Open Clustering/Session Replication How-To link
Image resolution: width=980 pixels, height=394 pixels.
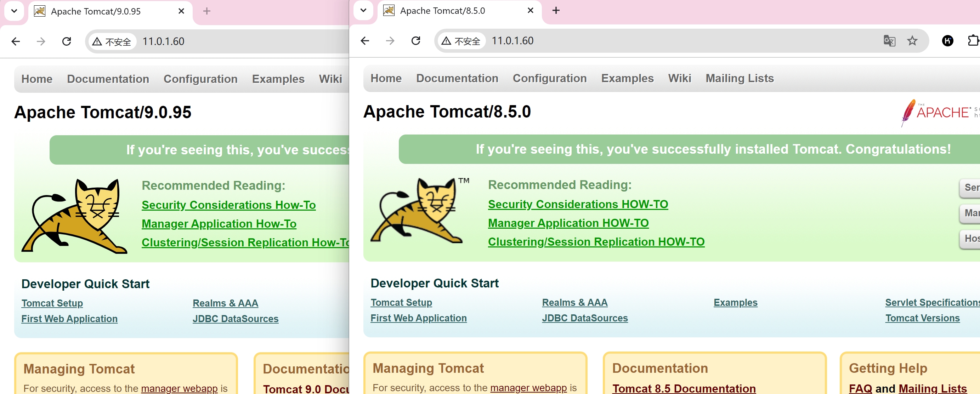tap(245, 242)
